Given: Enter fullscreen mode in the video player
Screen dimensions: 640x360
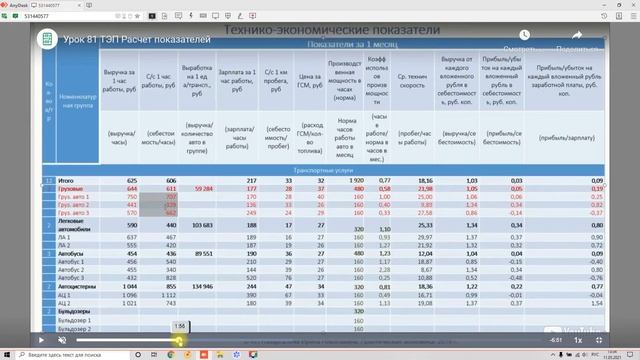Looking at the screenshot, I should click(x=599, y=340).
